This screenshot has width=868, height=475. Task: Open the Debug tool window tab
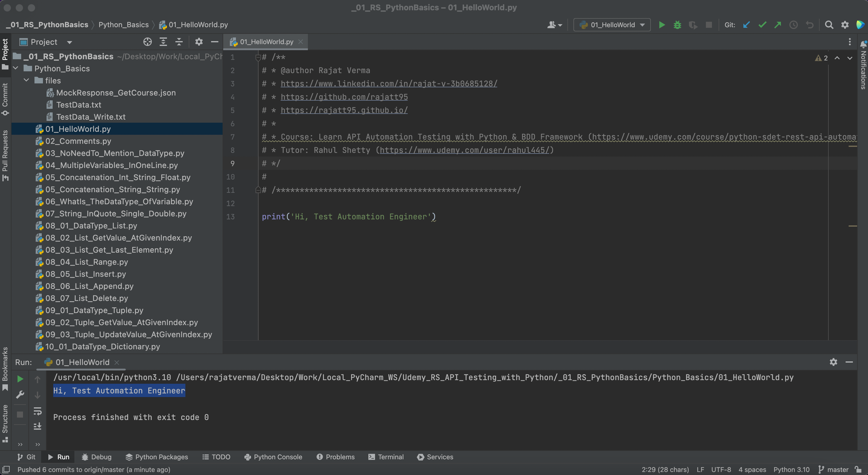tap(96, 457)
